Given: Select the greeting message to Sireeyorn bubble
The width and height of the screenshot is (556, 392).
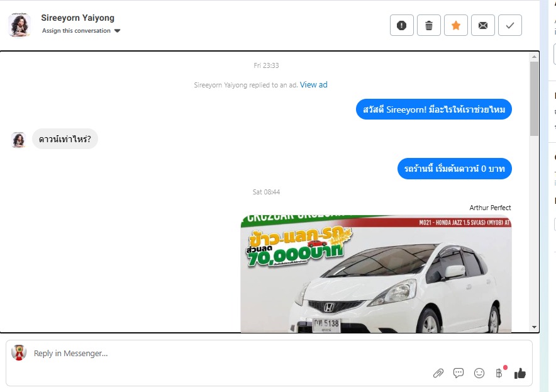Looking at the screenshot, I should pos(433,109).
